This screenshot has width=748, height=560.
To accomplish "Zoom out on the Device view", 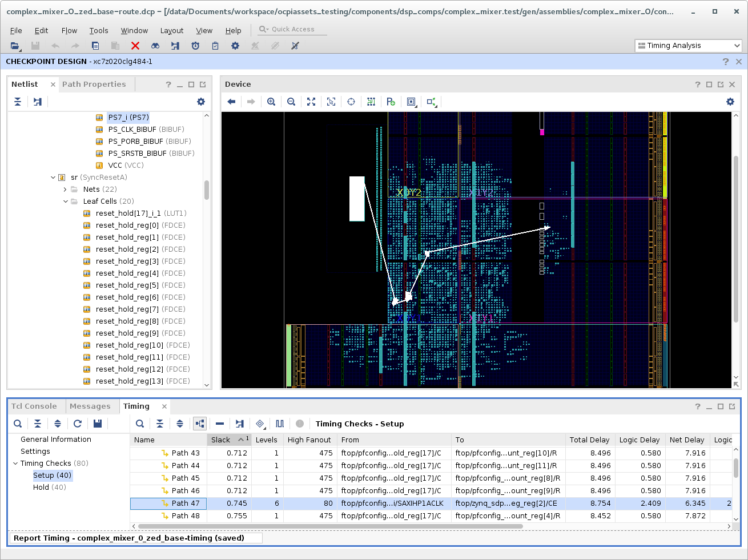I will coord(291,102).
